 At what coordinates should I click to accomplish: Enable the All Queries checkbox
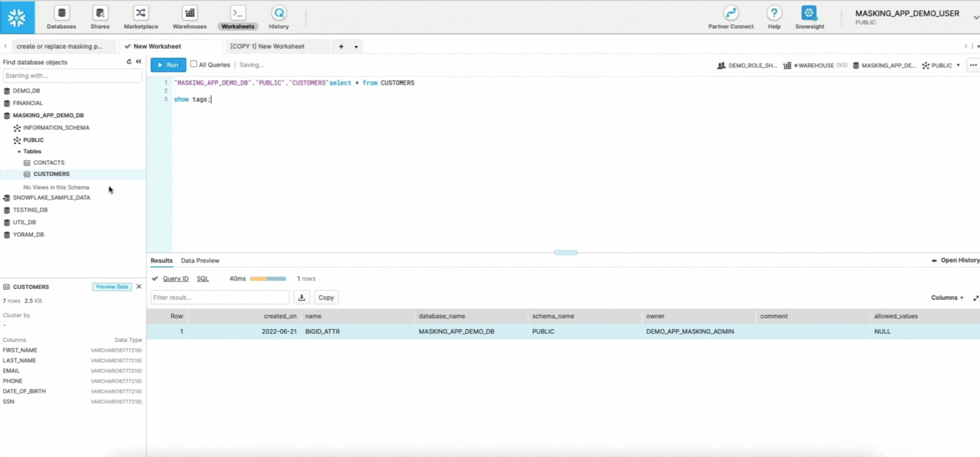[194, 64]
